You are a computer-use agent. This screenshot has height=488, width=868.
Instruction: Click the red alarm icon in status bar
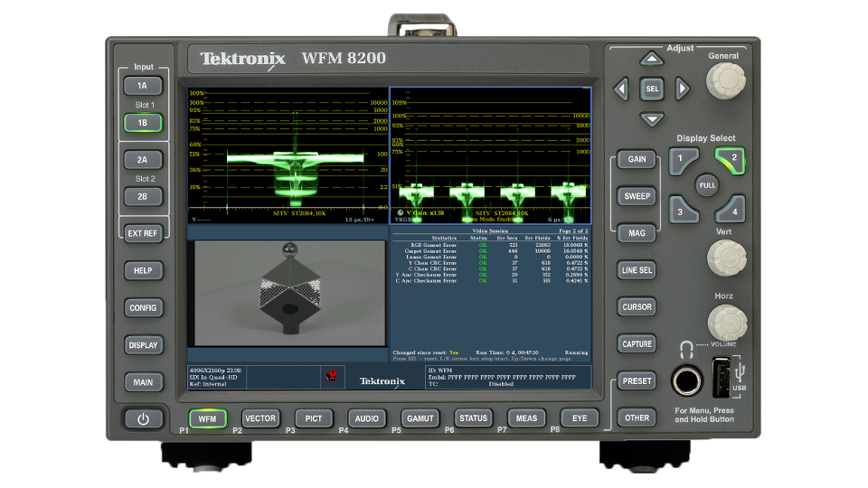tap(332, 376)
